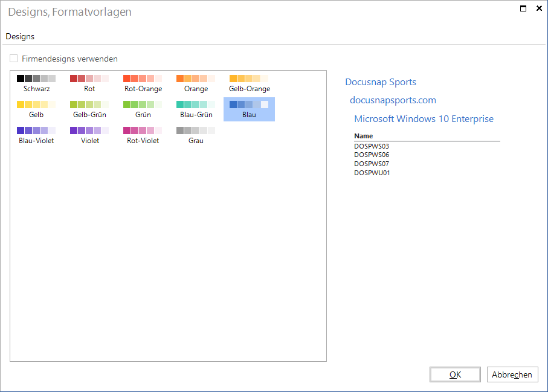The height and width of the screenshot is (392, 548).
Task: Select the Orange design swatch
Action: [x=196, y=83]
